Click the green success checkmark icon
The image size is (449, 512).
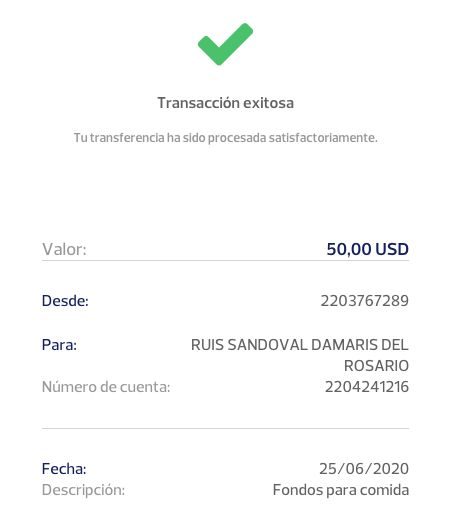pyautogui.click(x=225, y=44)
